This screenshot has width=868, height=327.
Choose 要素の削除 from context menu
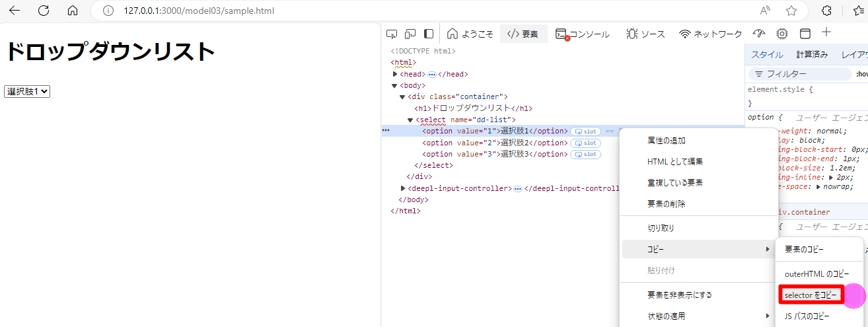click(667, 204)
